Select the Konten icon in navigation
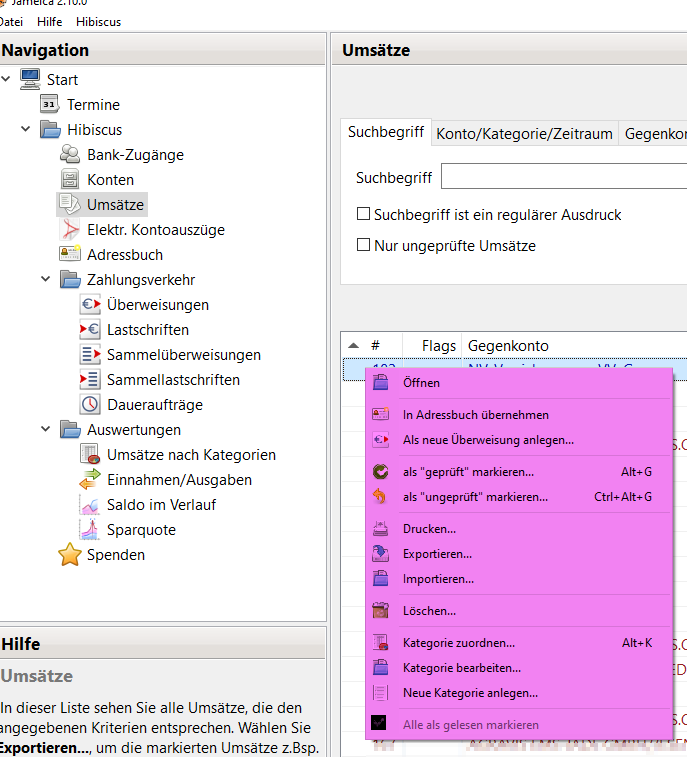687x757 pixels. coord(70,180)
